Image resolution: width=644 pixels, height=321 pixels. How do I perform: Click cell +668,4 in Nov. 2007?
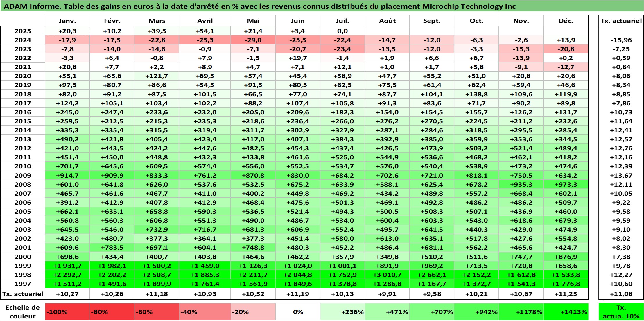(521, 194)
